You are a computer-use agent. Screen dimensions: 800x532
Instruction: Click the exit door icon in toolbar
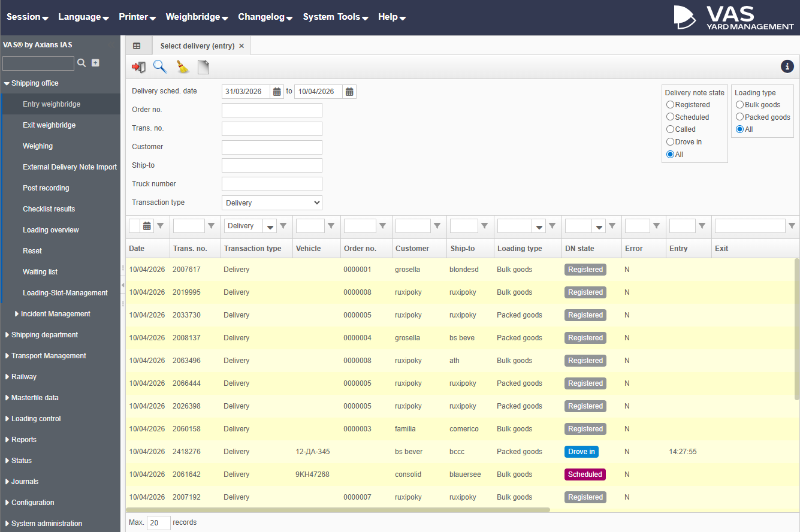click(139, 67)
